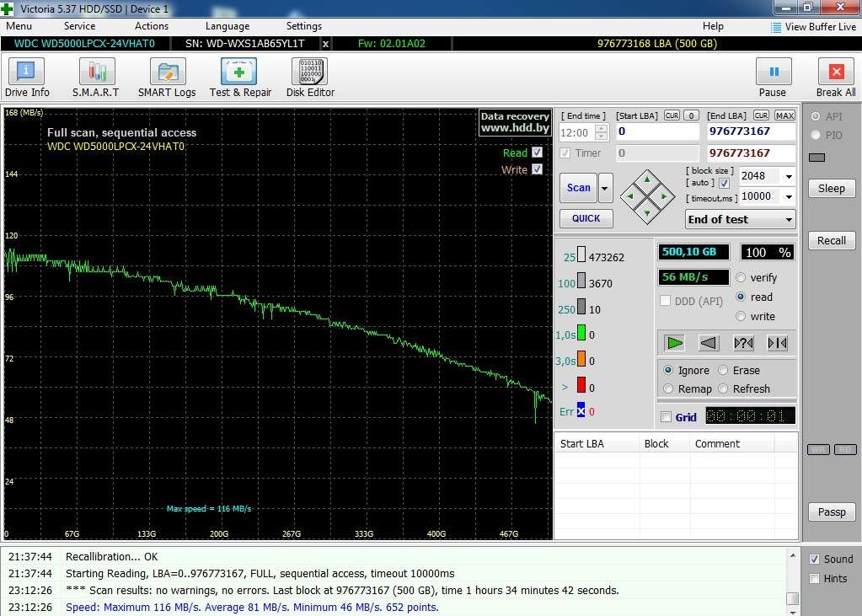This screenshot has width=862, height=616.
Task: Click View Buffer Live icon
Action: click(776, 27)
